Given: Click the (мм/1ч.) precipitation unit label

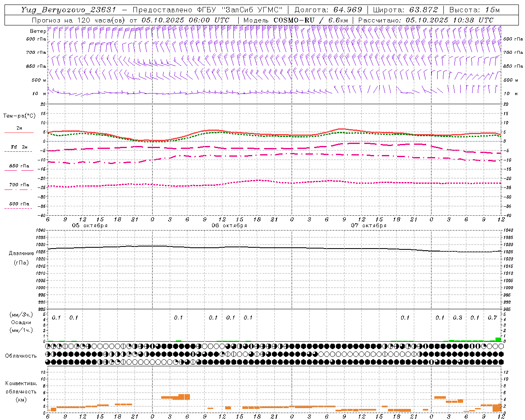Looking at the screenshot, I should 21,330.
